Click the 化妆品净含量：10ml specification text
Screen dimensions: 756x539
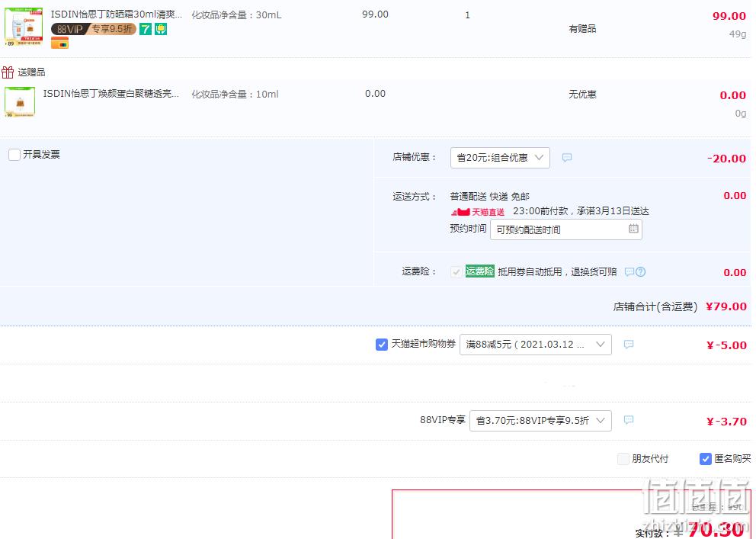[235, 94]
